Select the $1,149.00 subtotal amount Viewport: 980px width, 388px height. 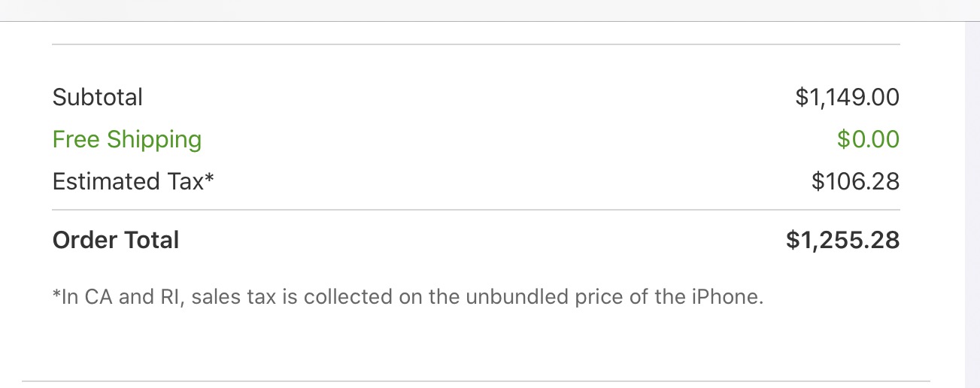pos(847,97)
